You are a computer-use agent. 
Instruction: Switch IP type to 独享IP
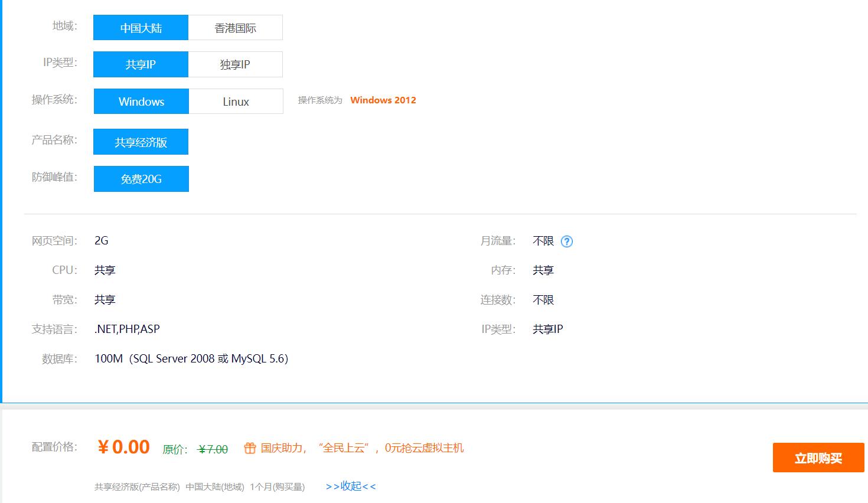point(235,64)
